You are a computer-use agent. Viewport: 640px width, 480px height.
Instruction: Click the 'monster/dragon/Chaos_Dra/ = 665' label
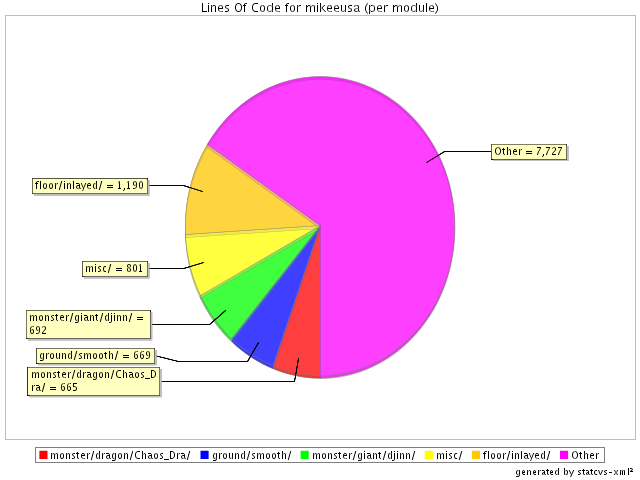click(94, 381)
